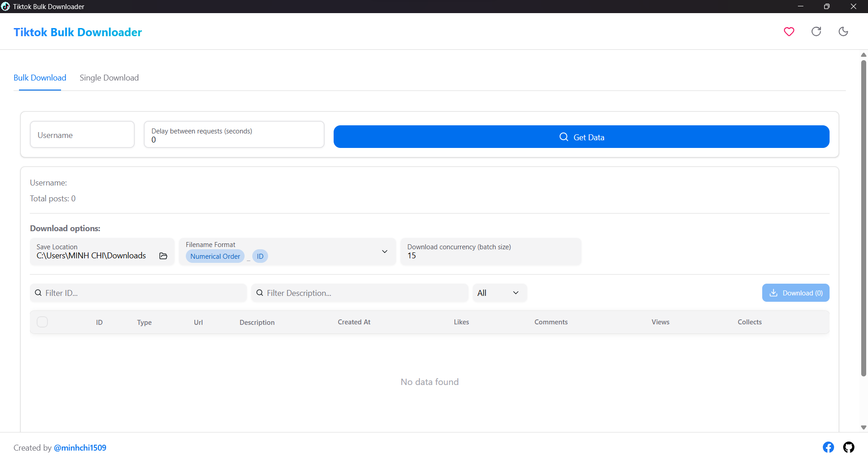Open the All type filter dropdown
This screenshot has height=461, width=868.
coord(500,293)
